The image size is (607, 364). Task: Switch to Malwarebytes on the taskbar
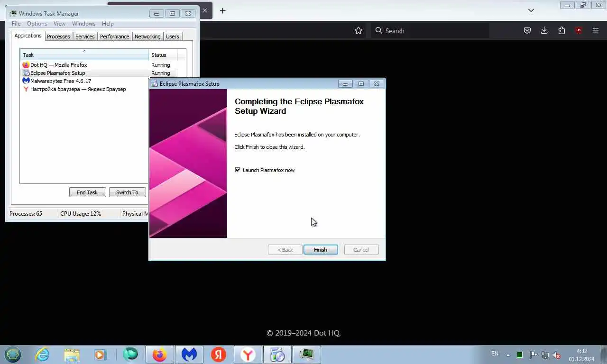click(189, 355)
